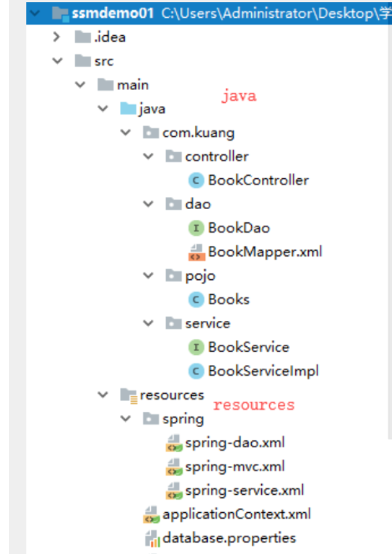This screenshot has height=554, width=392.
Task: Collapse the service package
Action: [148, 323]
